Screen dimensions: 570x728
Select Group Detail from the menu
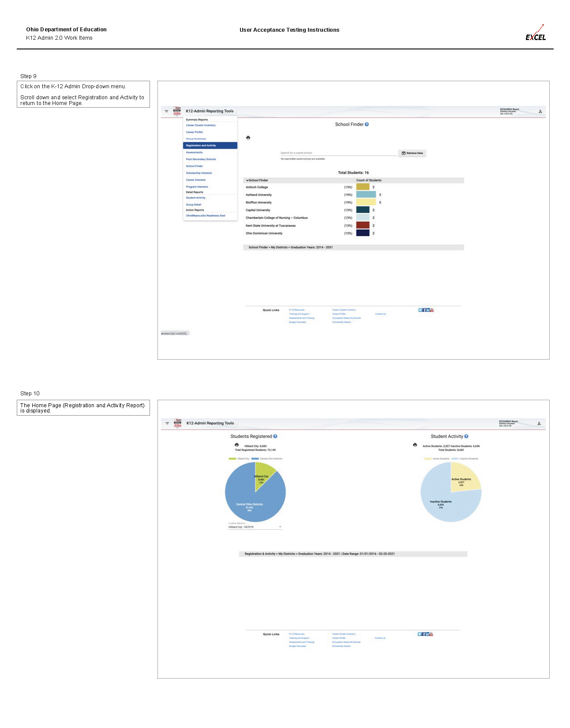coord(193,205)
